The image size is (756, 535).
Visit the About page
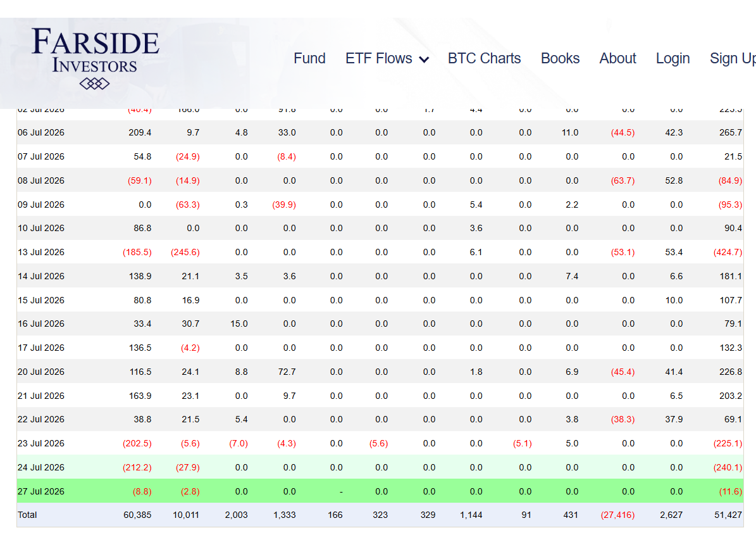pyautogui.click(x=617, y=58)
